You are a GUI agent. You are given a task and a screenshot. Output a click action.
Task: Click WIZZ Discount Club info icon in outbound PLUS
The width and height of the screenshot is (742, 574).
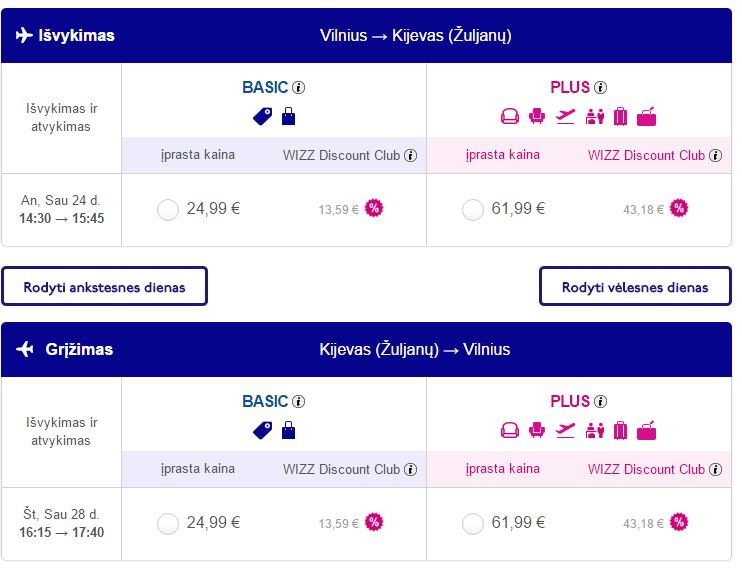tap(716, 155)
